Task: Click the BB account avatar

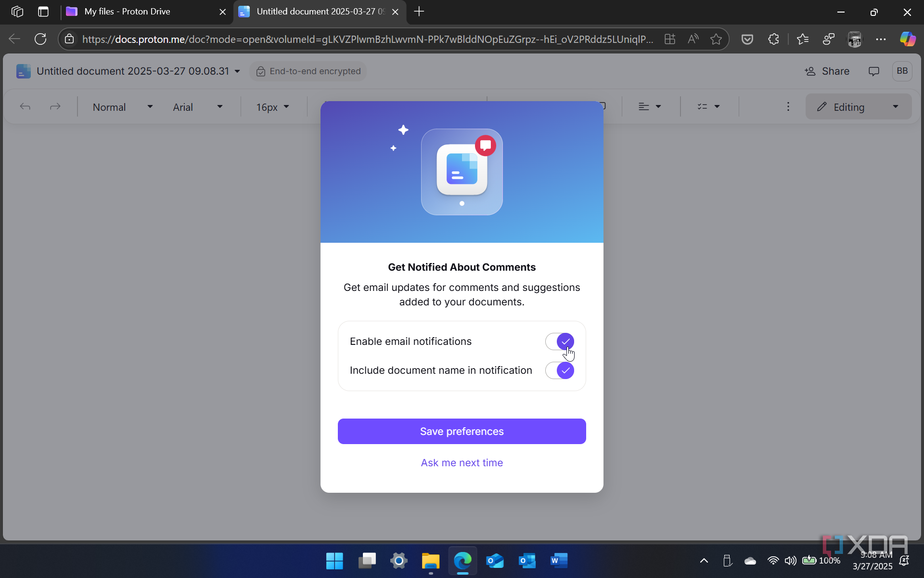Action: click(x=902, y=71)
